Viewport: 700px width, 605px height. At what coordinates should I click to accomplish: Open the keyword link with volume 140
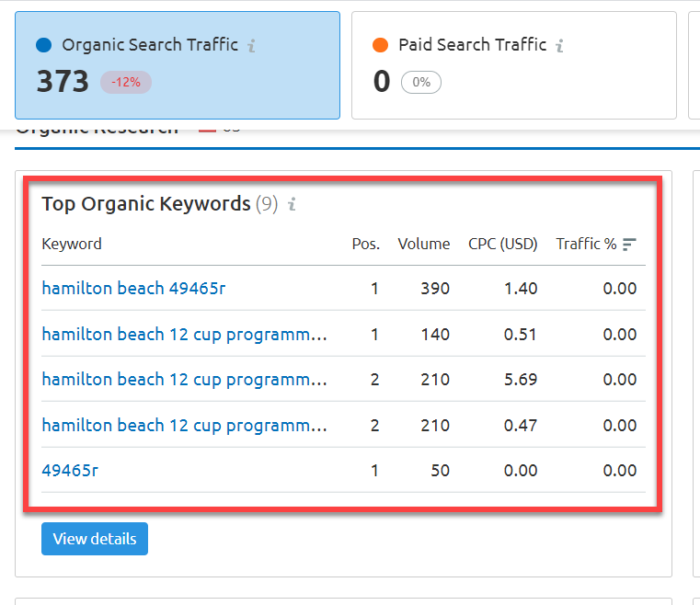tap(184, 334)
